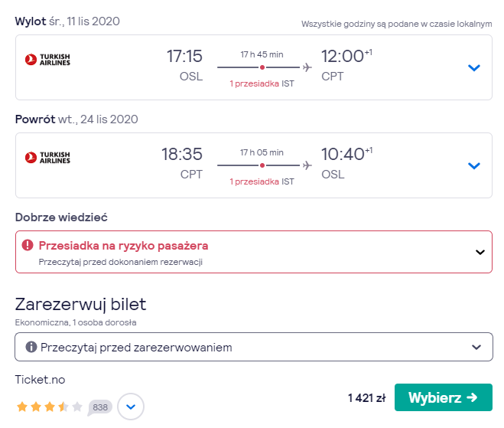Click the 1 przesiadka IST label on return
This screenshot has height=428, width=504.
[262, 181]
